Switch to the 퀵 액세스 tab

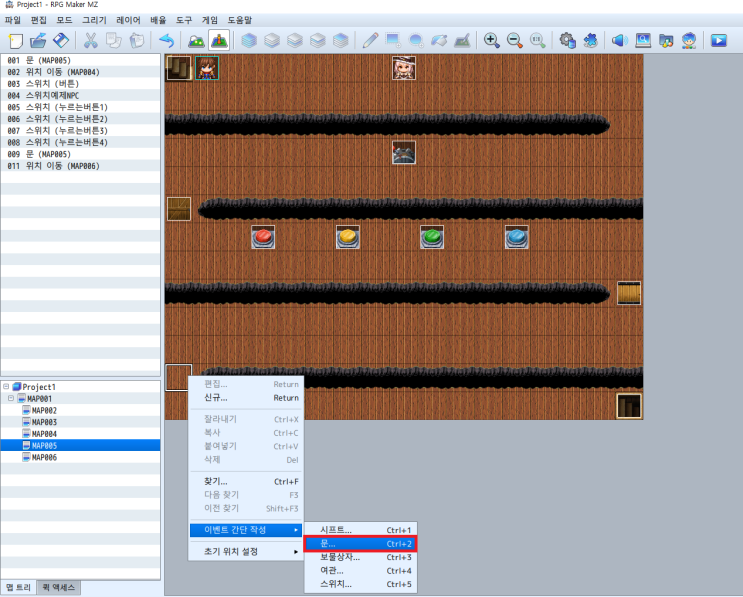59,588
